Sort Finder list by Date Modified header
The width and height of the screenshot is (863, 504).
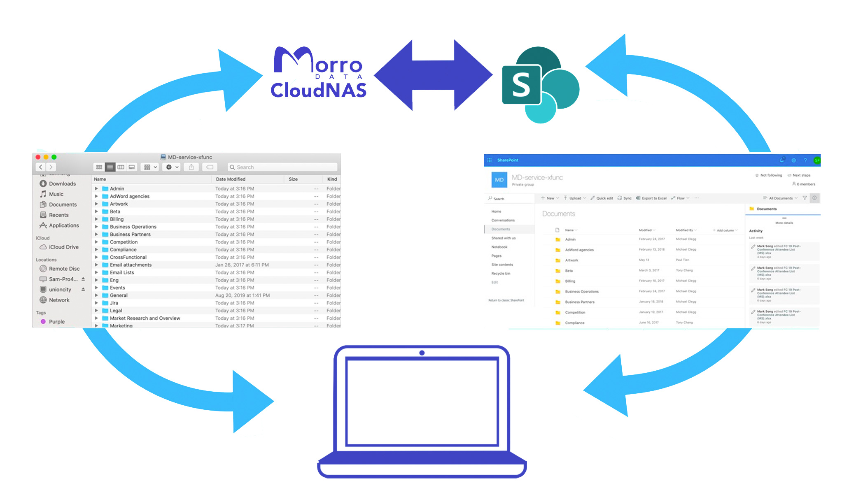pyautogui.click(x=231, y=179)
